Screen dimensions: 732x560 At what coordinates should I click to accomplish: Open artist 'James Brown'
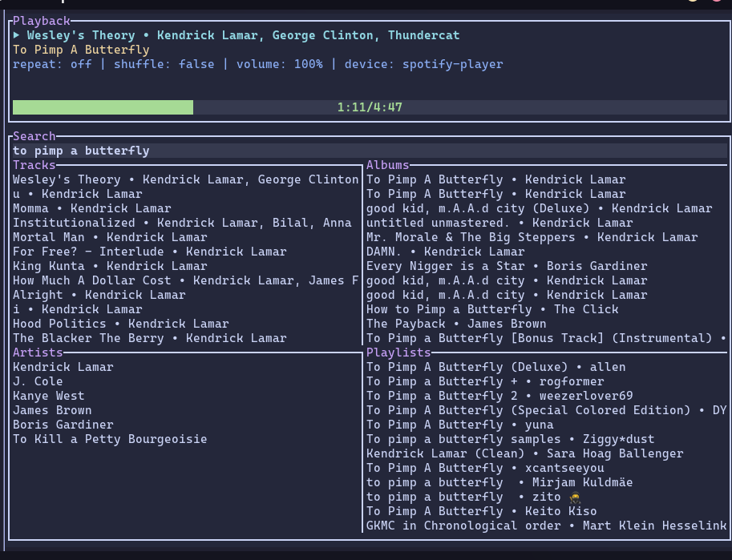(x=52, y=411)
